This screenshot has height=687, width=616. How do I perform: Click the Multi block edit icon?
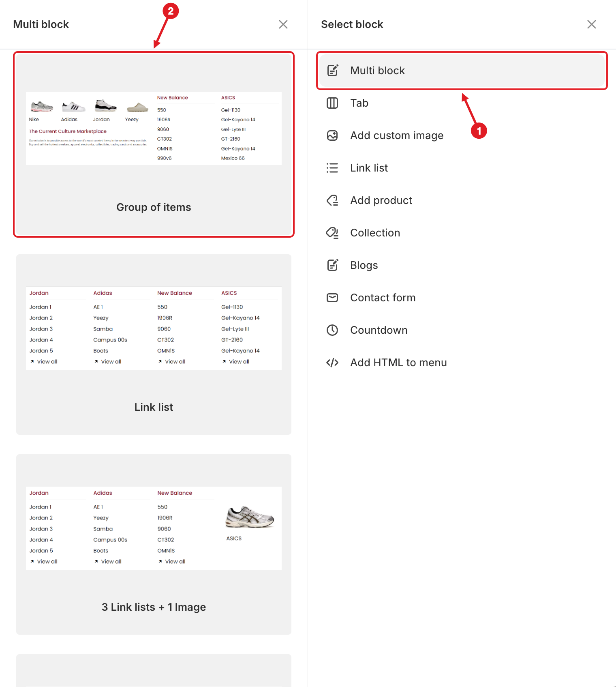(332, 71)
